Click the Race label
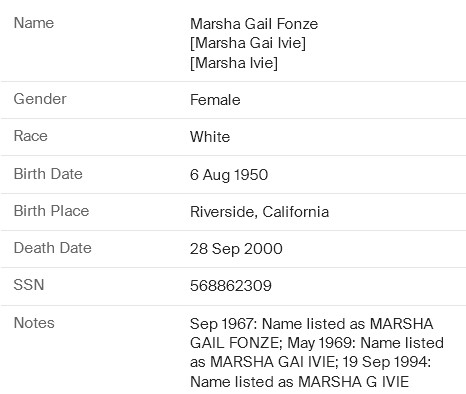The width and height of the screenshot is (466, 394). 31,136
